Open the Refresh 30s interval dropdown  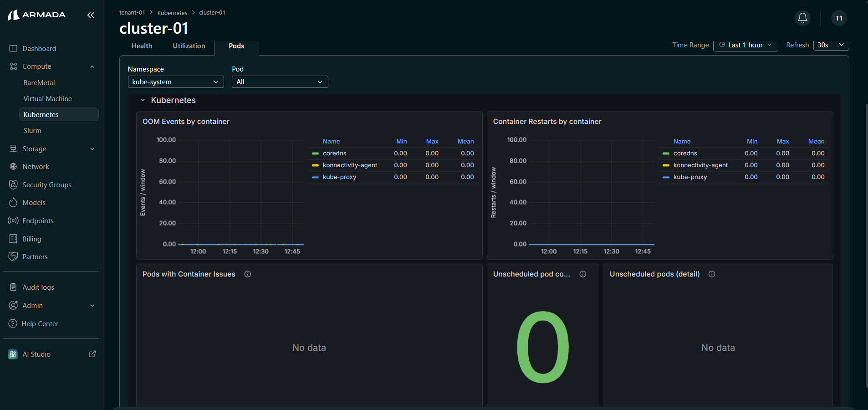[831, 45]
